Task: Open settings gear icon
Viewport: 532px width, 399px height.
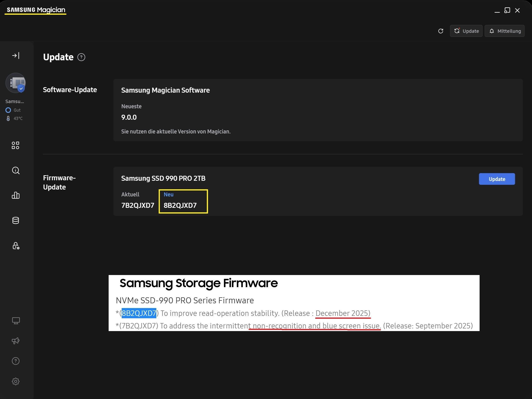Action: (x=16, y=381)
